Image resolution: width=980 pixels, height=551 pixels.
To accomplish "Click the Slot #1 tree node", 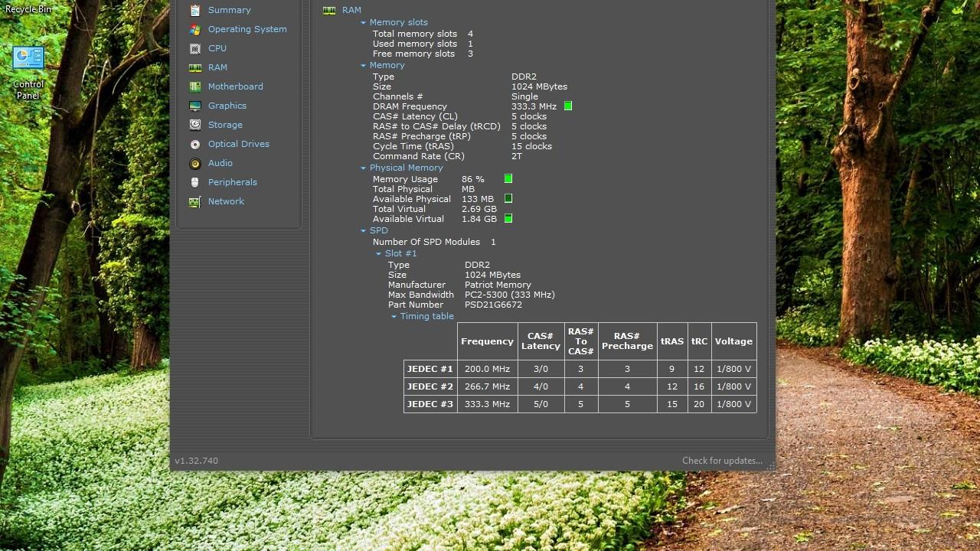I will tap(400, 253).
